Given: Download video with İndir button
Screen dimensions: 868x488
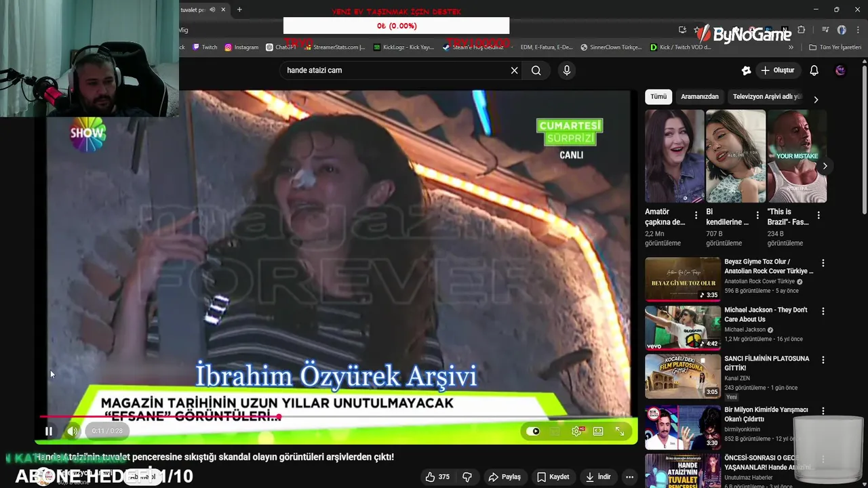Looking at the screenshot, I should (597, 477).
